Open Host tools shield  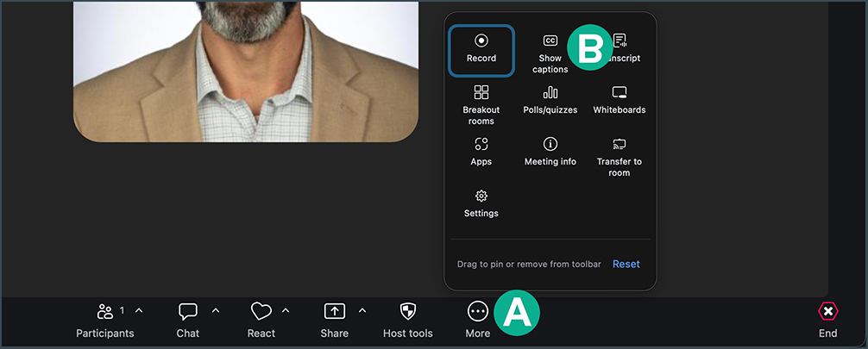coord(408,321)
